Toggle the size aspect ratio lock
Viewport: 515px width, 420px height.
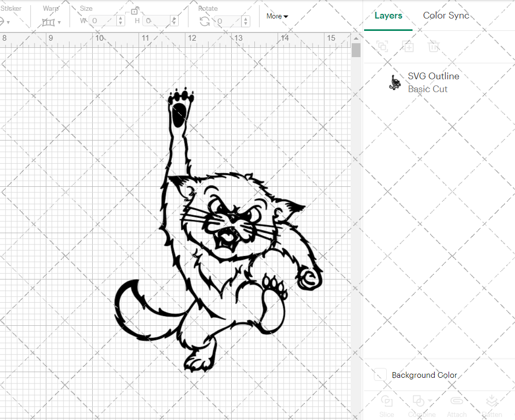[135, 11]
